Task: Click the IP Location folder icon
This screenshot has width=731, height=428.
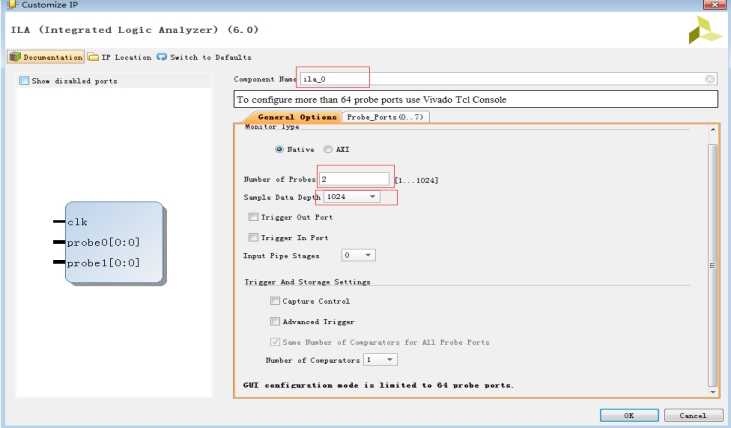Action: pos(93,57)
